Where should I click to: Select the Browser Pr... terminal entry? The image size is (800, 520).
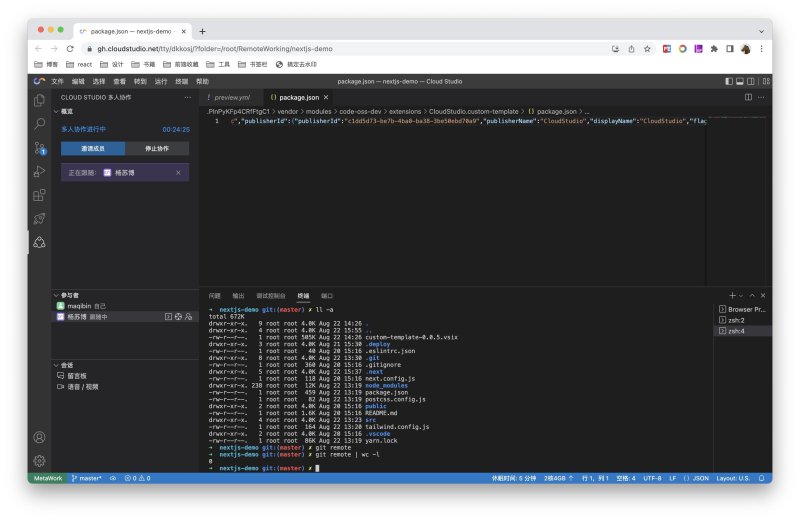coord(742,309)
